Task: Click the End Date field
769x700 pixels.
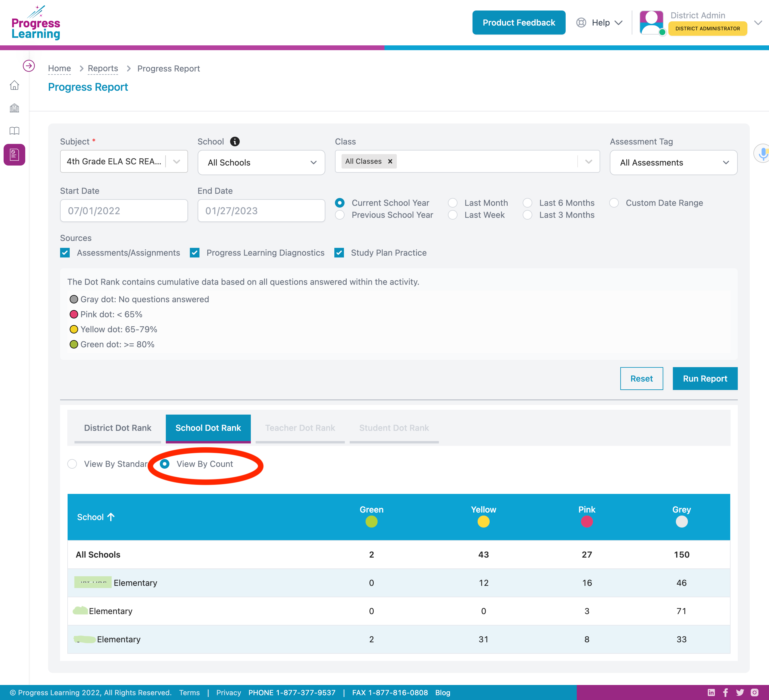Action: tap(261, 211)
